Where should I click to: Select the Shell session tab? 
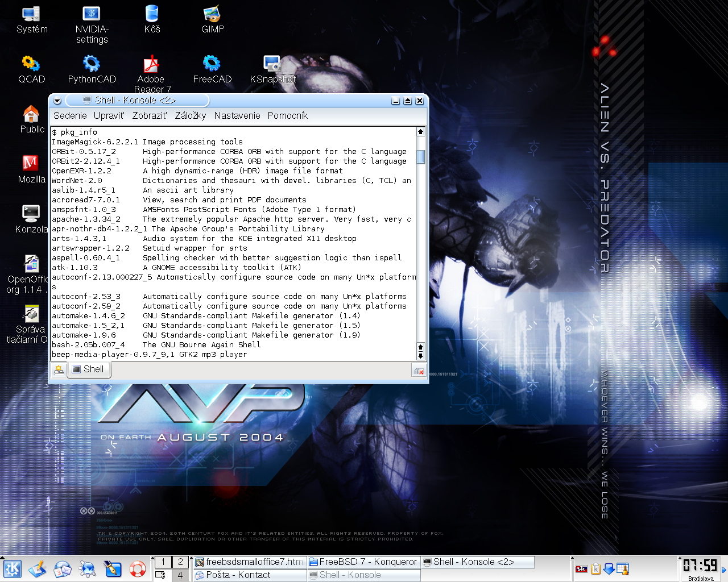pyautogui.click(x=89, y=369)
